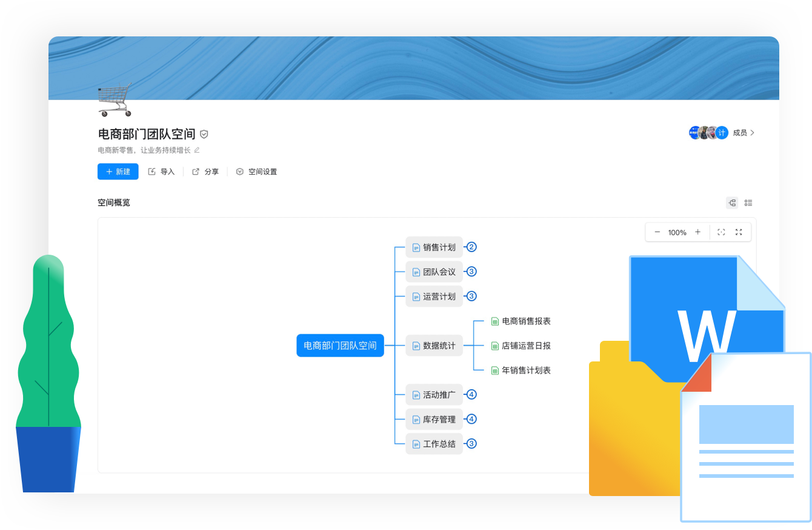812x530 pixels.
Task: Expand the 团队会议 node count badge
Action: click(x=471, y=272)
